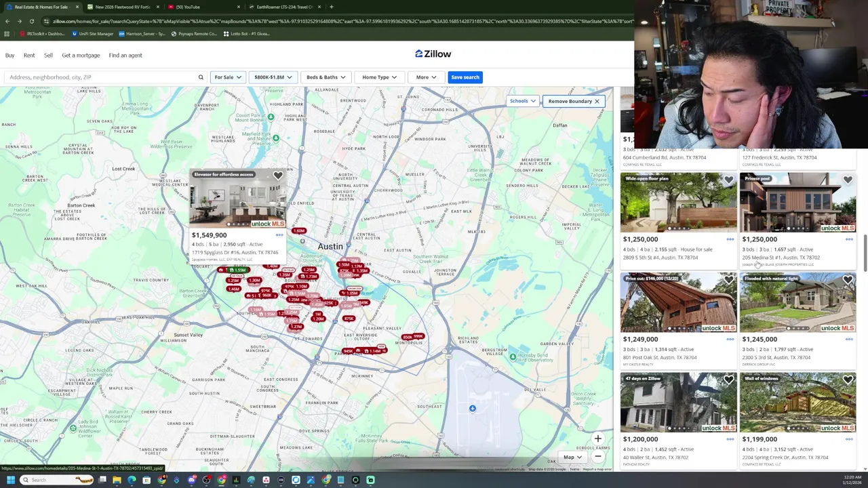The width and height of the screenshot is (868, 488).
Task: Open the Spyglass Dr popup listing photo
Action: tap(237, 199)
